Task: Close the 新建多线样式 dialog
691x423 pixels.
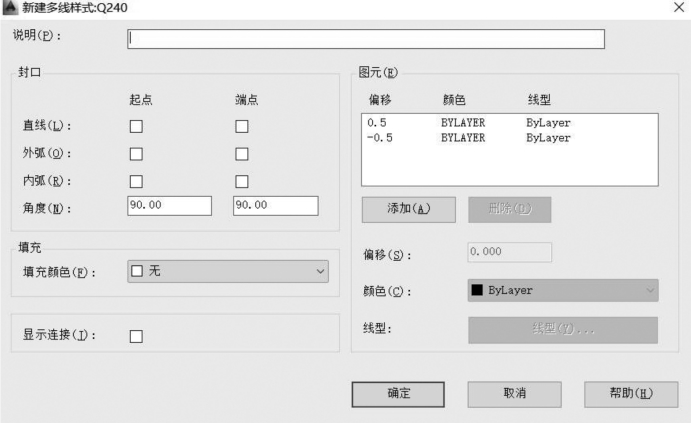Action: click(x=679, y=7)
